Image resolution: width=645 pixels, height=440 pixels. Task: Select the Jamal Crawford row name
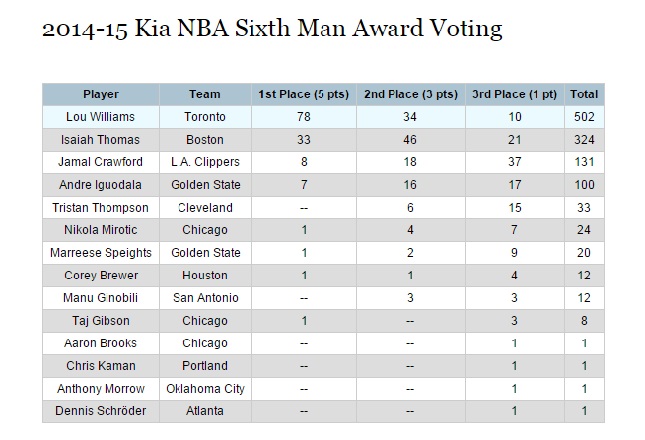click(x=100, y=162)
